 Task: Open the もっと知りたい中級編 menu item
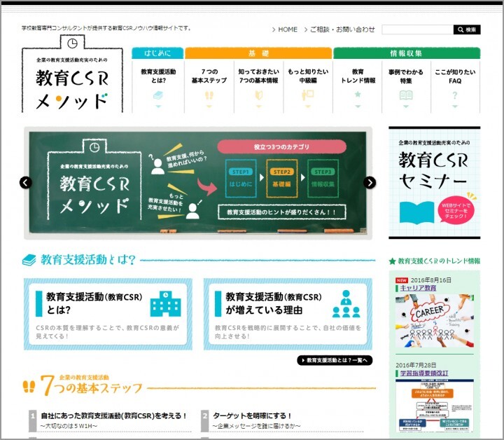[308, 87]
